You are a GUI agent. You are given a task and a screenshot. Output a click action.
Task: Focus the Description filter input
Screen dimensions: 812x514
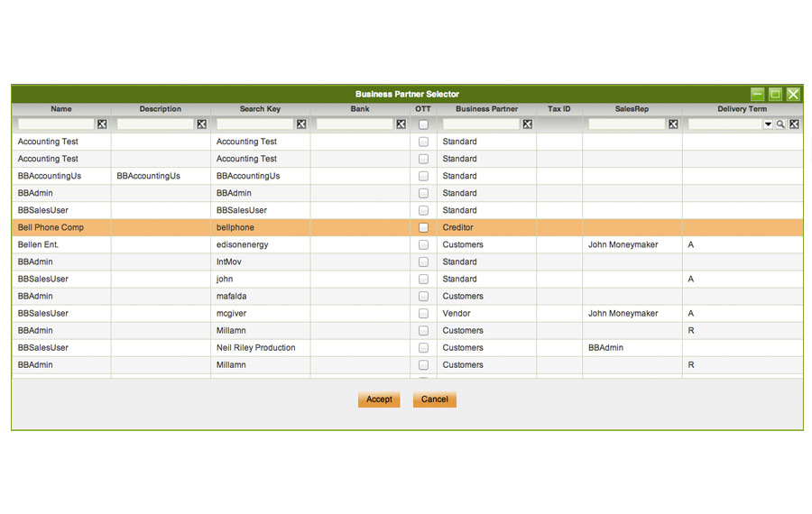[x=155, y=124]
